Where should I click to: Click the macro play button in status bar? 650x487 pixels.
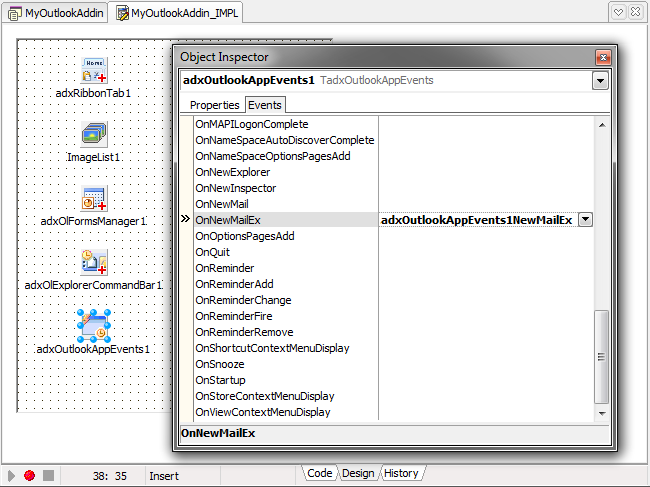coord(12,475)
